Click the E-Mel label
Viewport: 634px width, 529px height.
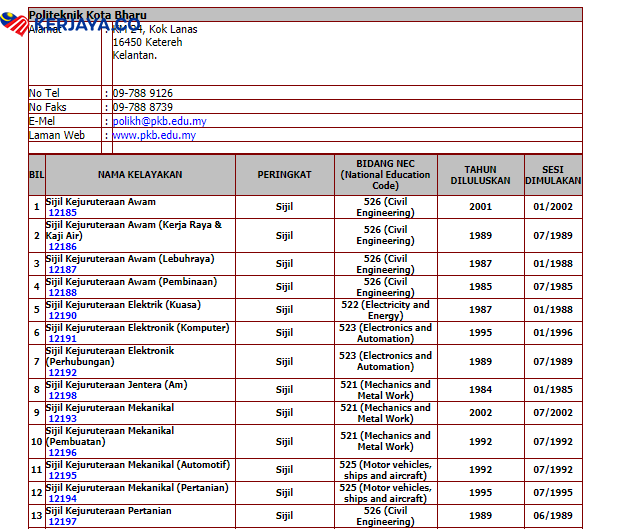coord(42,121)
